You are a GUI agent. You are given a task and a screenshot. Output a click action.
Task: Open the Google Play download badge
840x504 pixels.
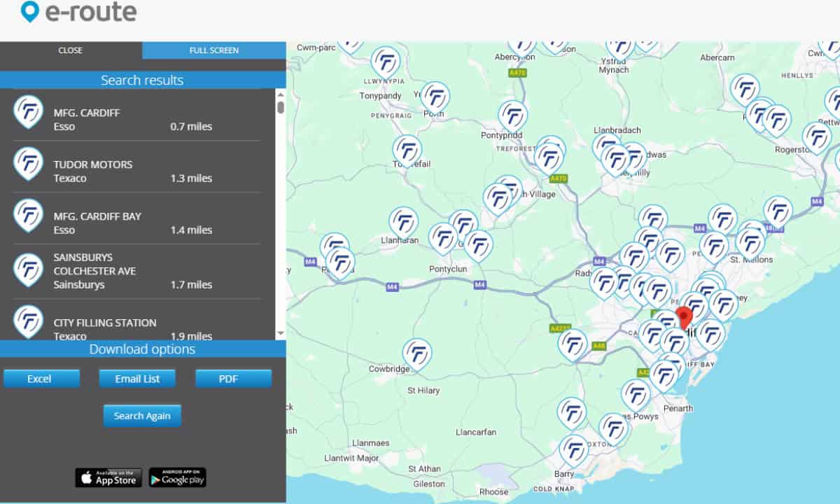coord(177,477)
